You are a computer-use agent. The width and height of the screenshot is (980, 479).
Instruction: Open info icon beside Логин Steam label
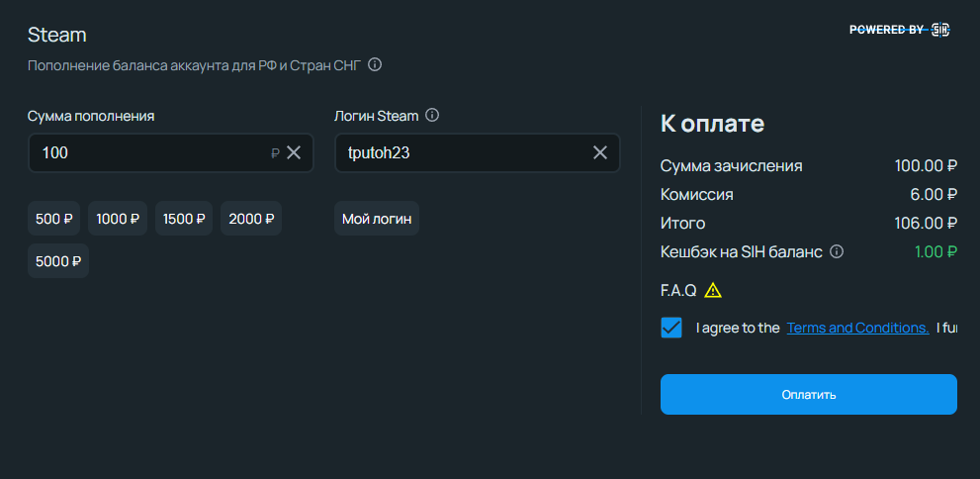pos(432,115)
